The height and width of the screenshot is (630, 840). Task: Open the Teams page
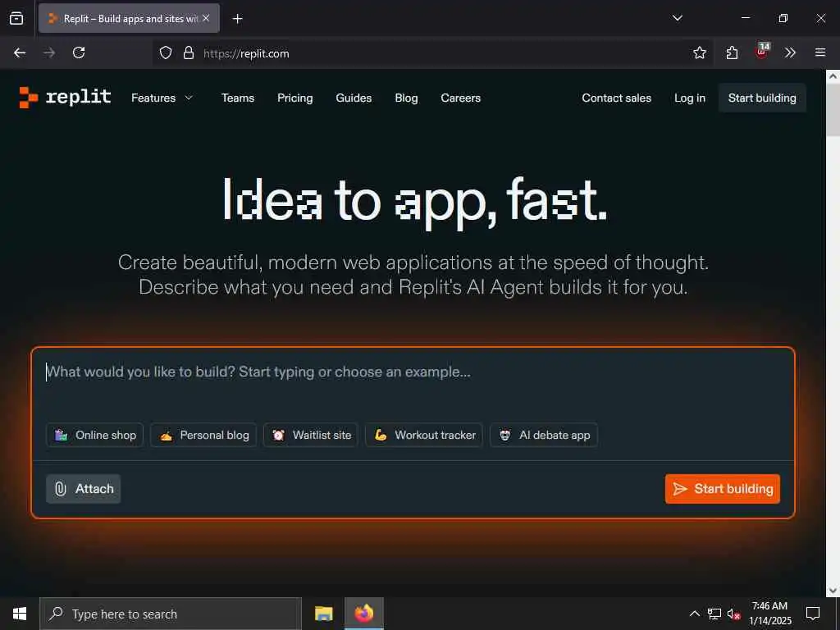238,98
